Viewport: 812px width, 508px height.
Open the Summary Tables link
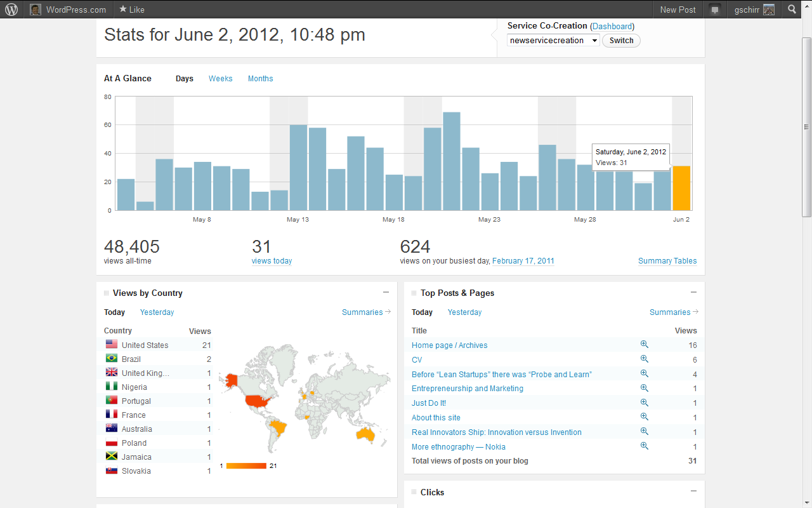coord(667,261)
